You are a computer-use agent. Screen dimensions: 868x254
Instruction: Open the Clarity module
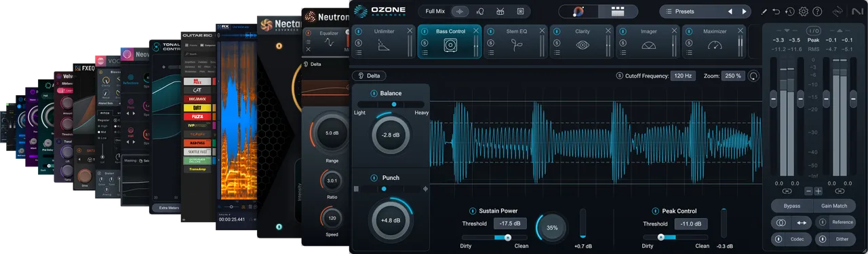582,41
